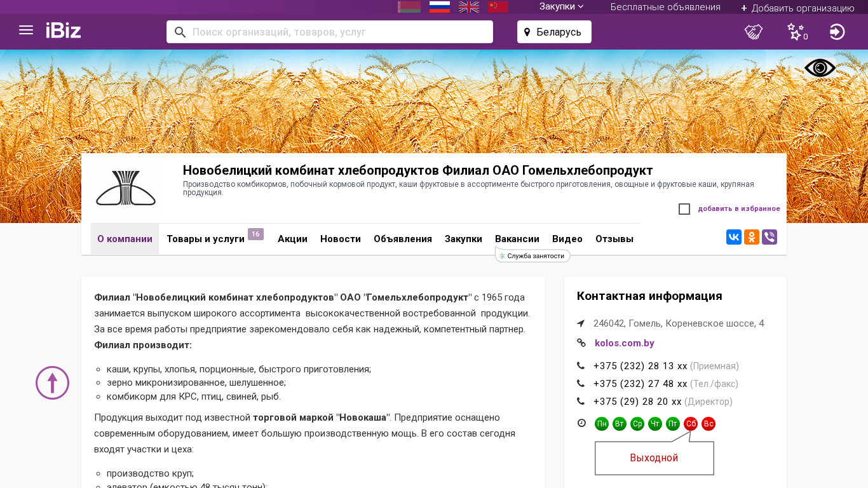Open the company wheat logo

(126, 188)
